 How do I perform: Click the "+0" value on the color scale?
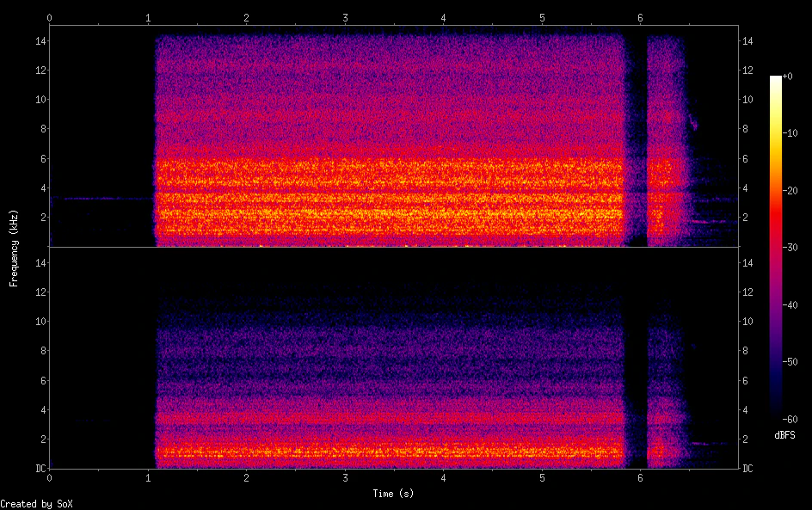tap(788, 77)
